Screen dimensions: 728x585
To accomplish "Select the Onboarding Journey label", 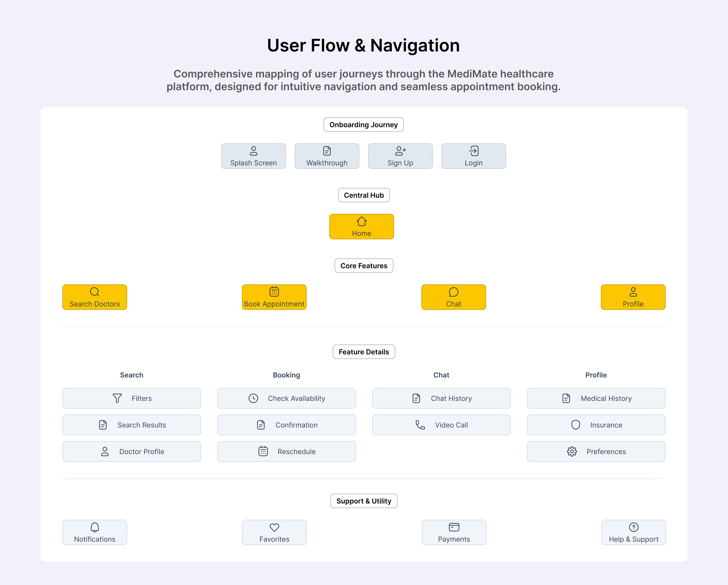I will coord(363,125).
